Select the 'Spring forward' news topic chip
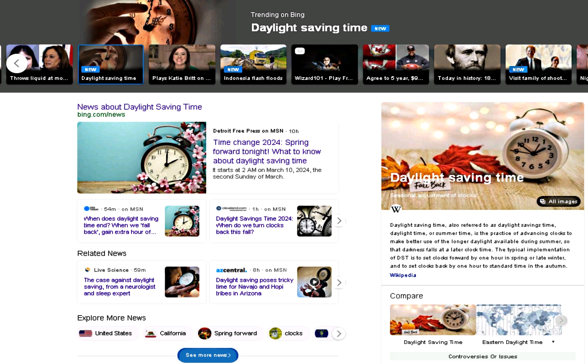588x364 pixels. pos(230,333)
